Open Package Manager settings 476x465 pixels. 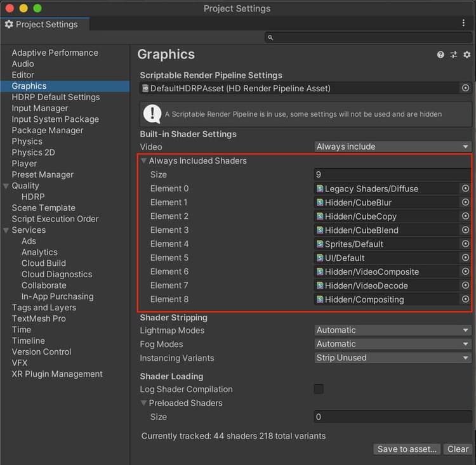(48, 130)
